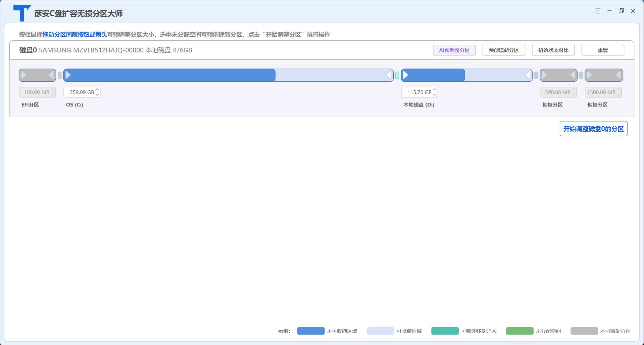This screenshot has height=345, width=644.
Task: Click right arrow of 1500 MB recovery partition
Action: (618, 75)
